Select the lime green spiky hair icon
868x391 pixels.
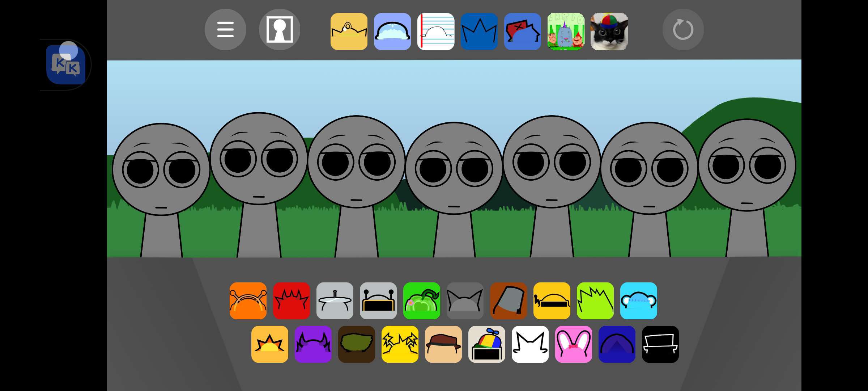tap(595, 301)
